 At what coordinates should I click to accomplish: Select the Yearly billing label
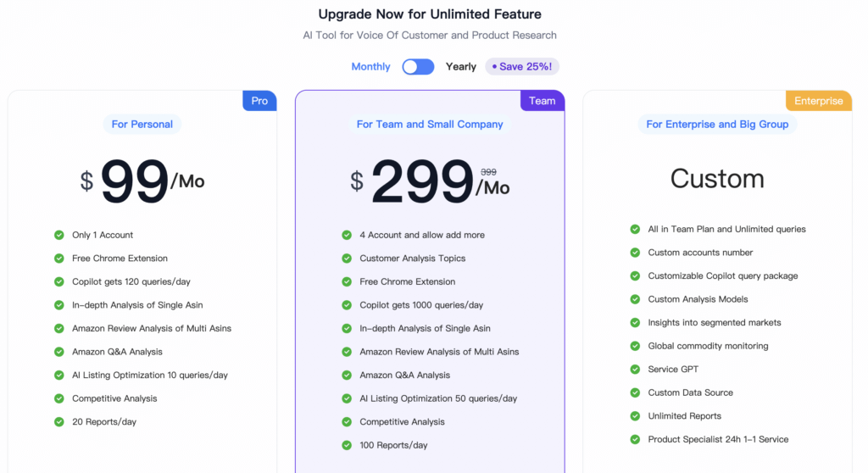460,66
